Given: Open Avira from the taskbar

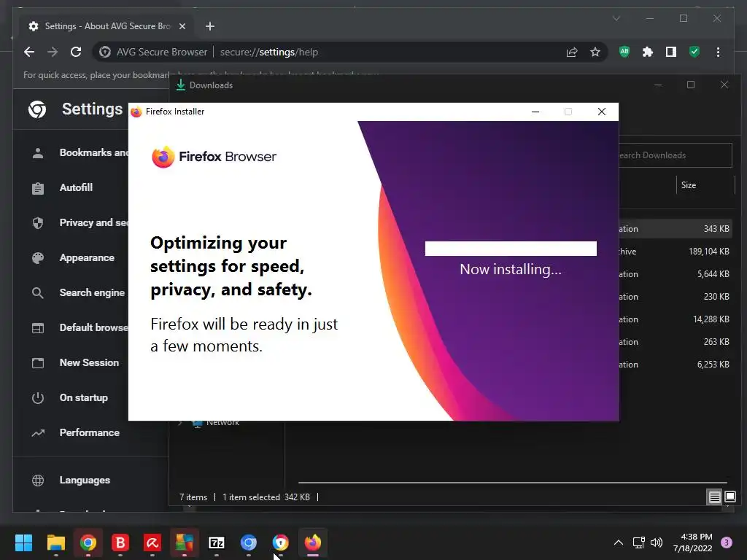Looking at the screenshot, I should click(152, 542).
